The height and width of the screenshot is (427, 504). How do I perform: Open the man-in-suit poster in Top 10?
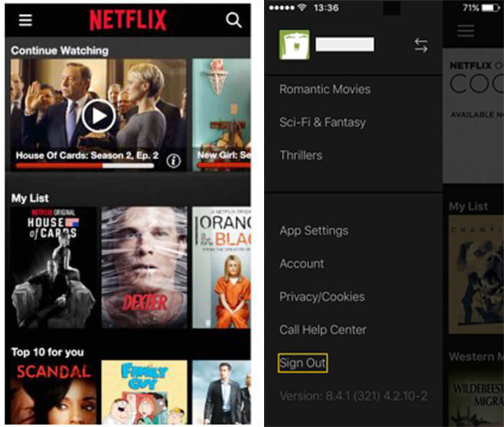tap(221, 392)
